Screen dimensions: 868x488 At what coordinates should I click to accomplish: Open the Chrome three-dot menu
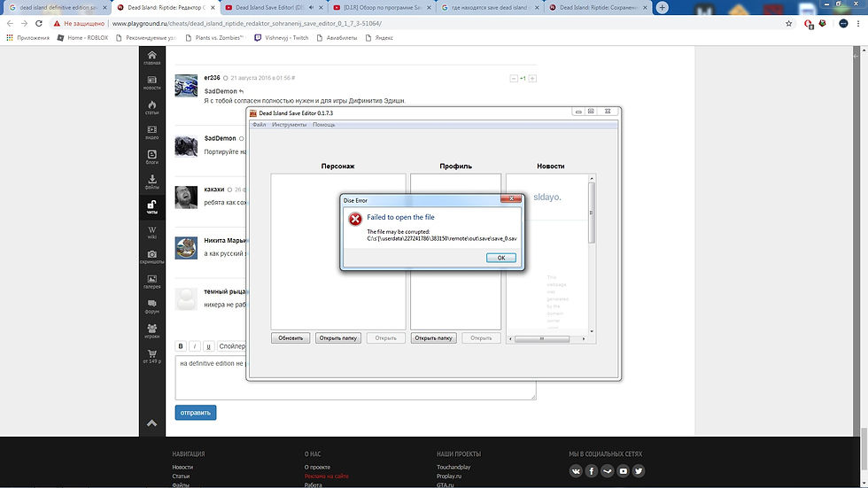tap(858, 23)
